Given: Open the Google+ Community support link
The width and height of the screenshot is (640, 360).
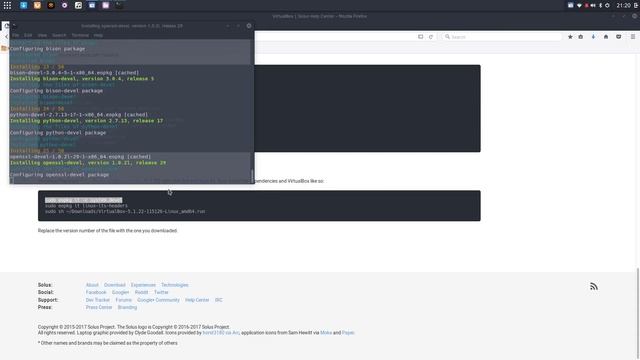Looking at the screenshot, I should coord(158,300).
